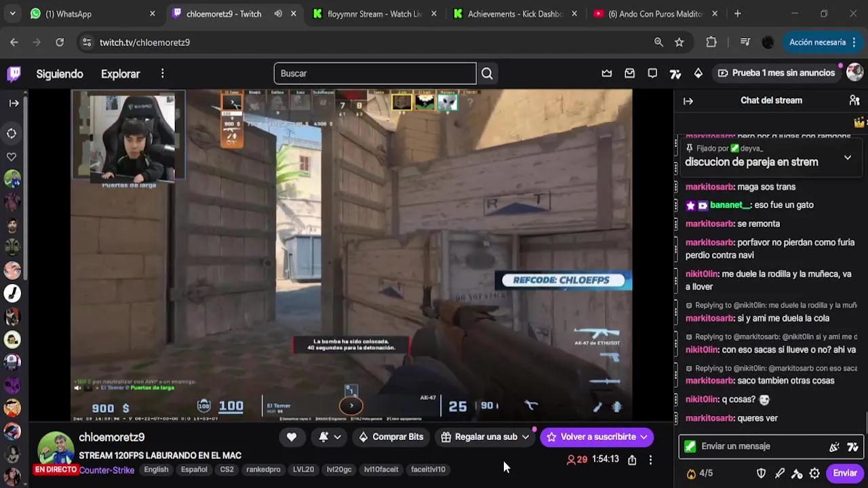Click the faceitlvl10 tag
This screenshot has height=488, width=868.
pos(428,470)
